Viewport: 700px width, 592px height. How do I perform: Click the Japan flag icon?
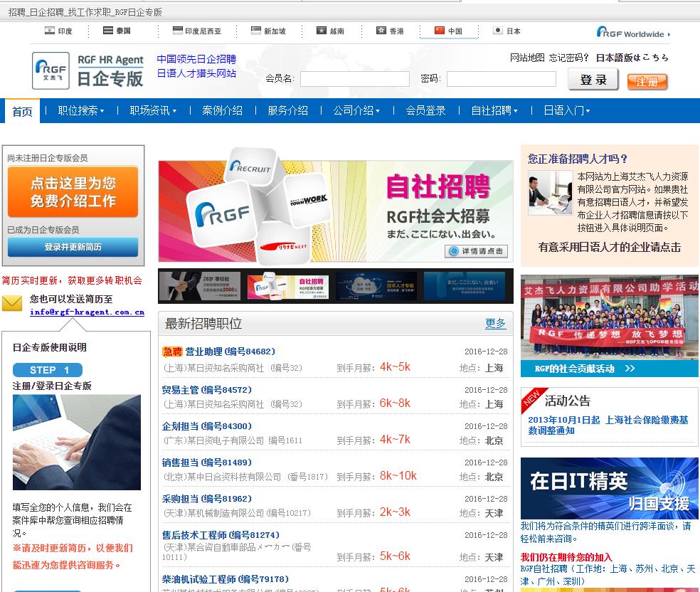(x=498, y=31)
